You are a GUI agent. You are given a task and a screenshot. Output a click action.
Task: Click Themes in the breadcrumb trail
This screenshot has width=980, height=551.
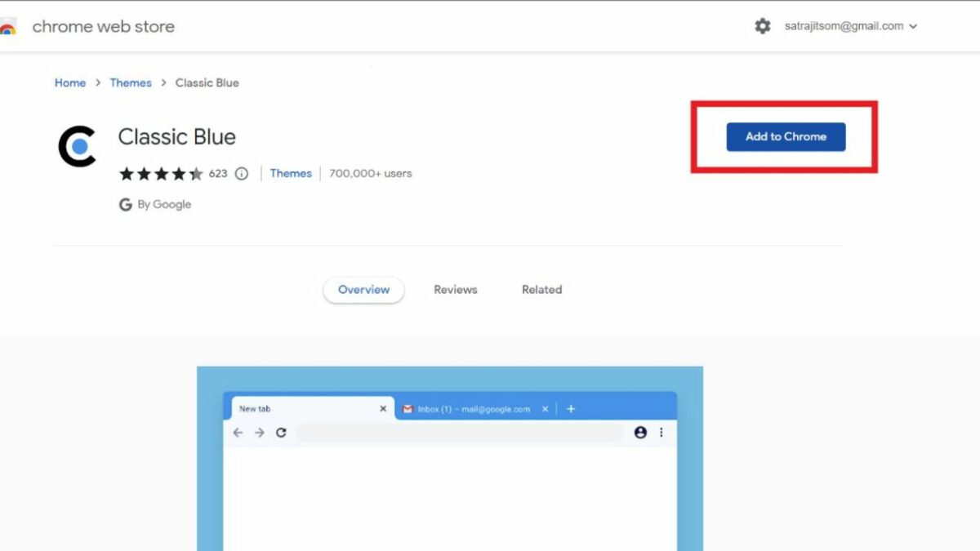[x=131, y=82]
